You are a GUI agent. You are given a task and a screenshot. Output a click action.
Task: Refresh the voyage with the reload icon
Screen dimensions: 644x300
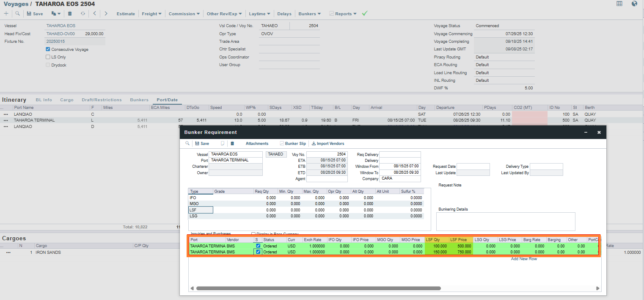tap(83, 14)
